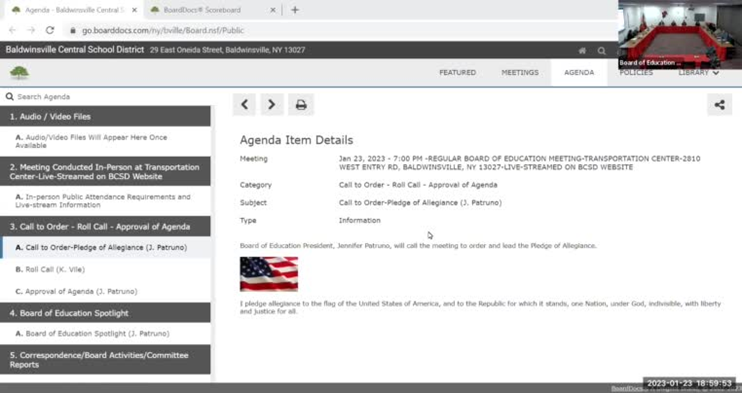Screen dimensions: 742x393
Task: Go to previous agenda item arrow
Action: pyautogui.click(x=244, y=104)
